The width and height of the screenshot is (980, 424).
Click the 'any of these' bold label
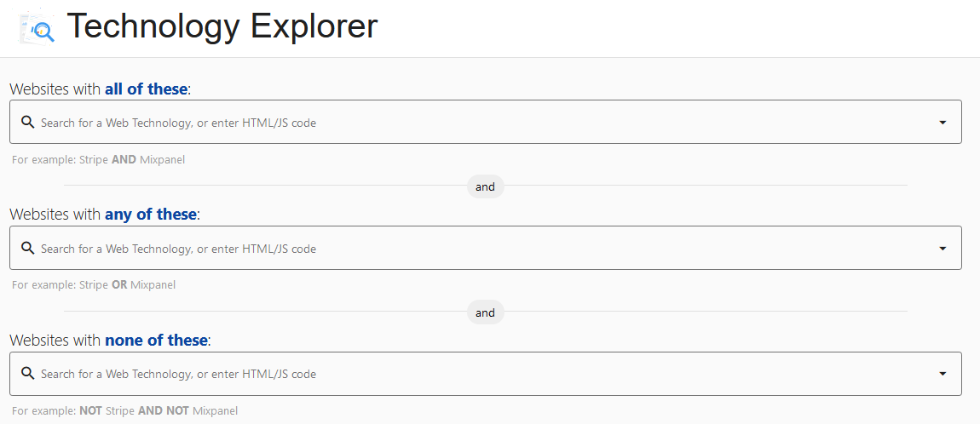tap(151, 215)
